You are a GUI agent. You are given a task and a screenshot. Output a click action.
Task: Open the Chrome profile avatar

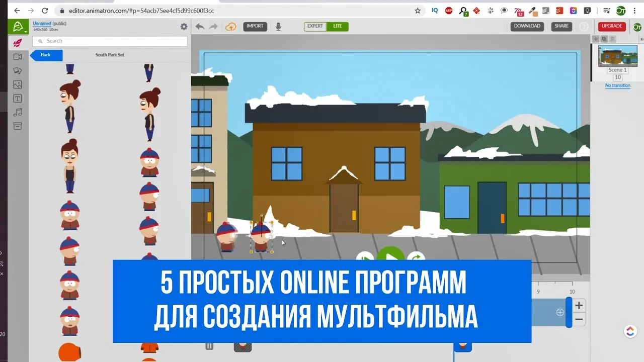tap(621, 10)
